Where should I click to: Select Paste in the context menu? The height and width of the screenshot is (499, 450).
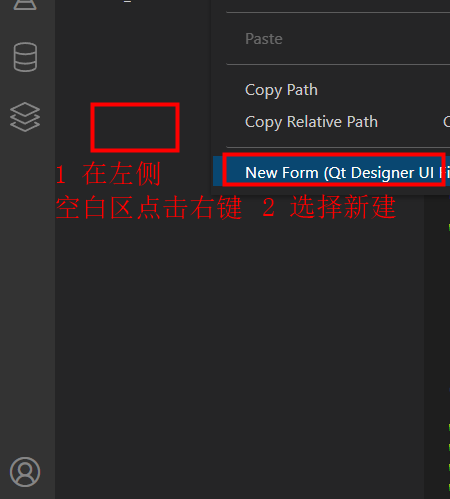coord(264,39)
